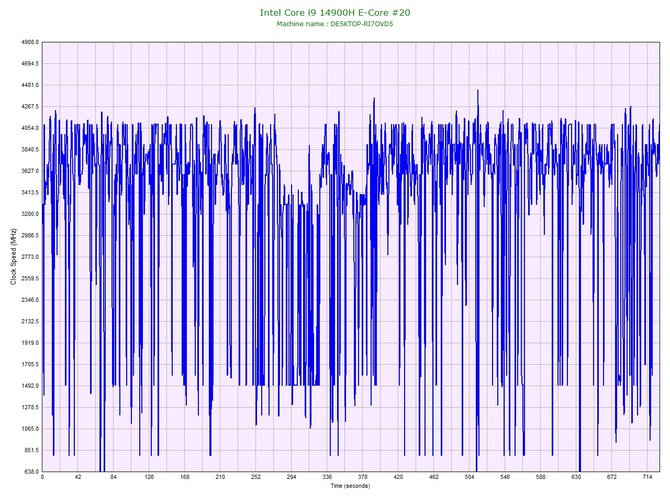Viewport: 670px width, 503px height.
Task: Click the 2986.5 y-axis label
Action: pyautogui.click(x=30, y=235)
